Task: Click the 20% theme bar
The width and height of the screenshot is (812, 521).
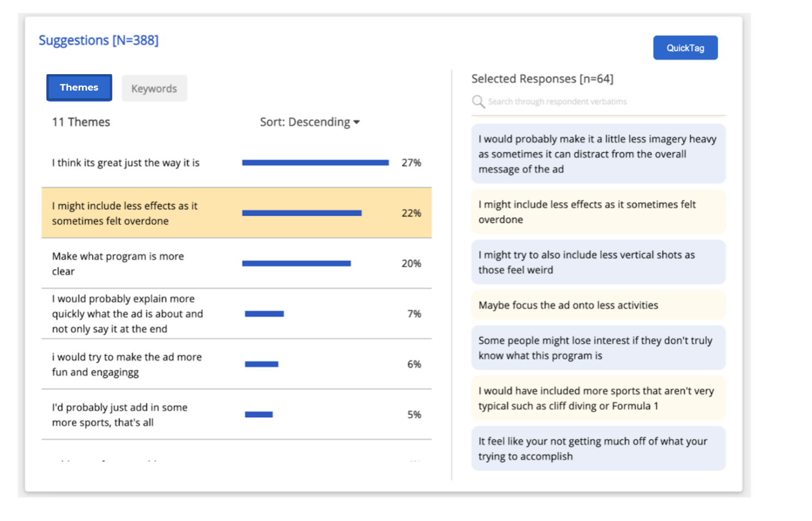Action: [296, 264]
